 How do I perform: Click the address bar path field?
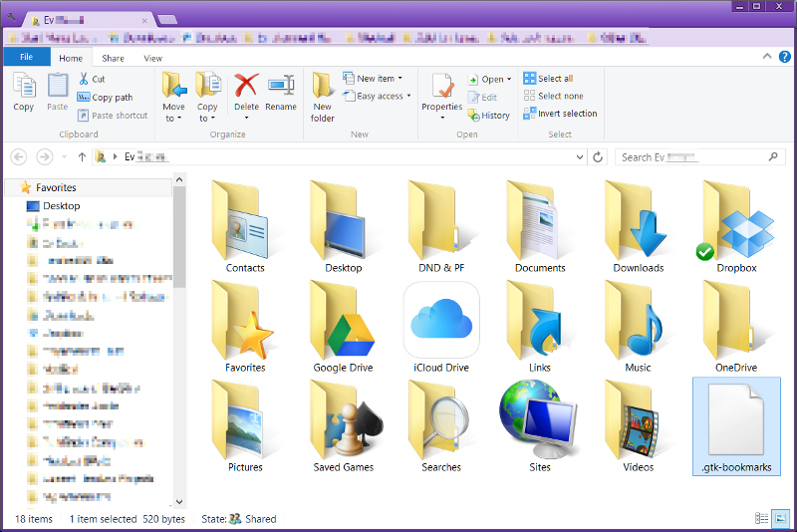pyautogui.click(x=339, y=157)
